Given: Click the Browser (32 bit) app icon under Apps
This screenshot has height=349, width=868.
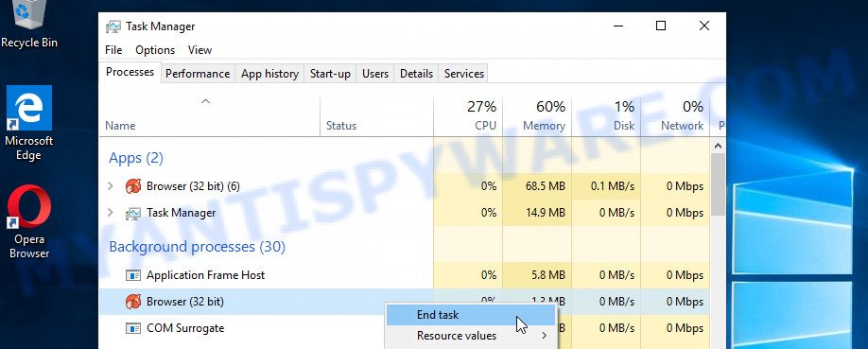Looking at the screenshot, I should coord(133,186).
